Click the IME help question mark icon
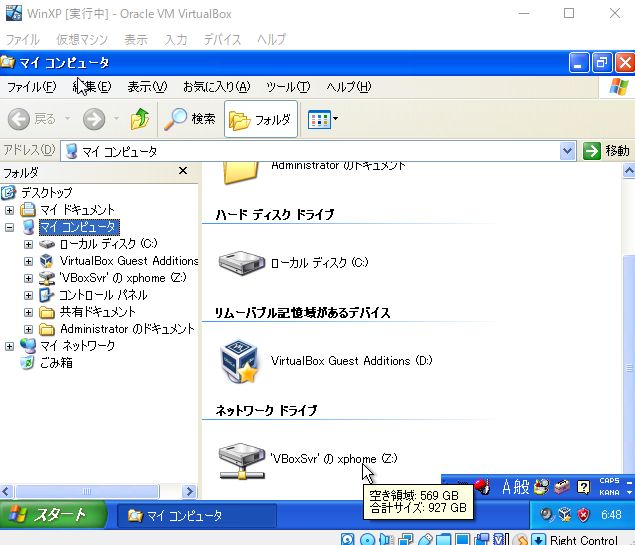The width and height of the screenshot is (635, 545). click(583, 487)
